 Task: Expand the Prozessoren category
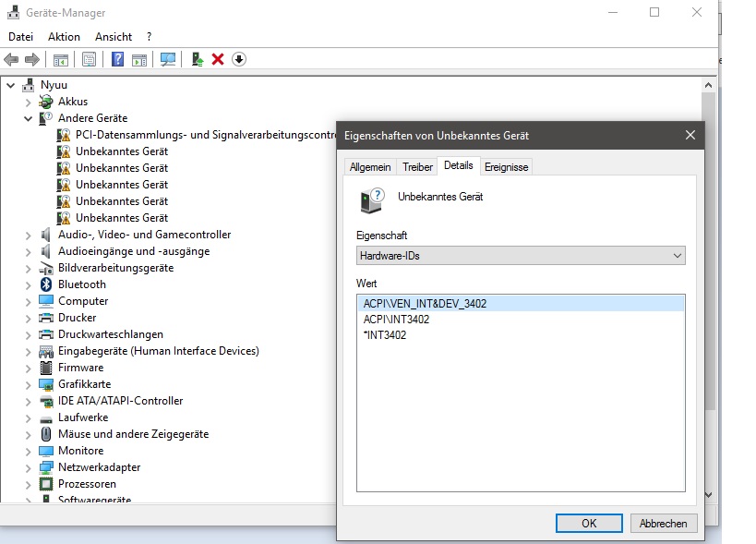coord(28,485)
